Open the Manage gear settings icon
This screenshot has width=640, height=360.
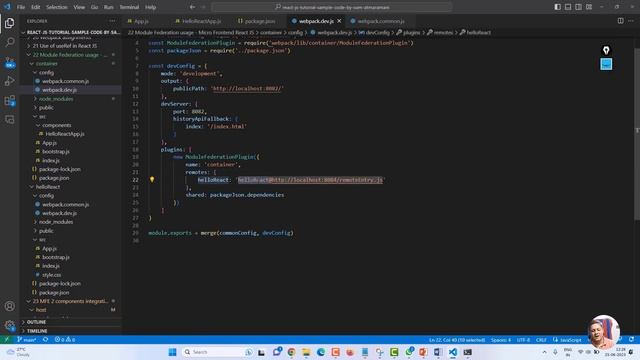click(x=9, y=325)
